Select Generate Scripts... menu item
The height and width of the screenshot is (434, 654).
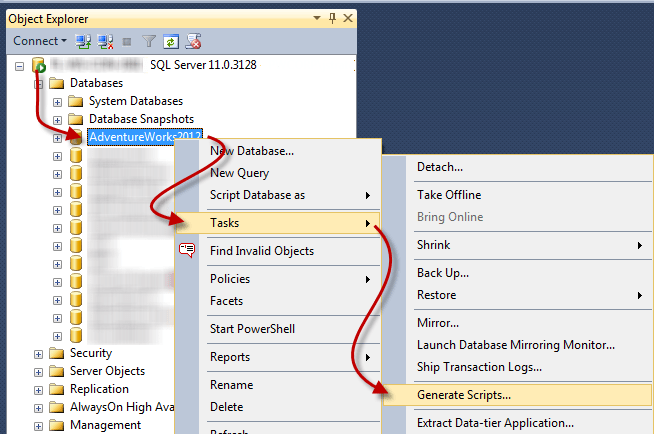tap(517, 395)
